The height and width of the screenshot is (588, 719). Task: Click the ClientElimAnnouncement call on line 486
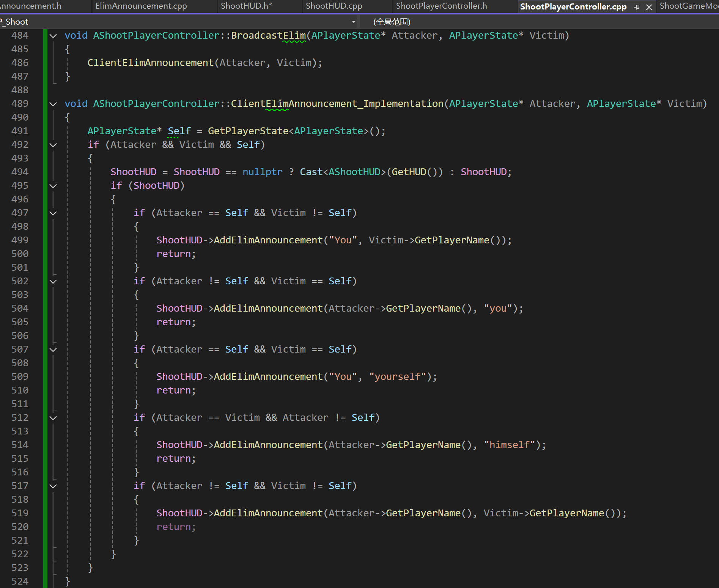point(151,63)
